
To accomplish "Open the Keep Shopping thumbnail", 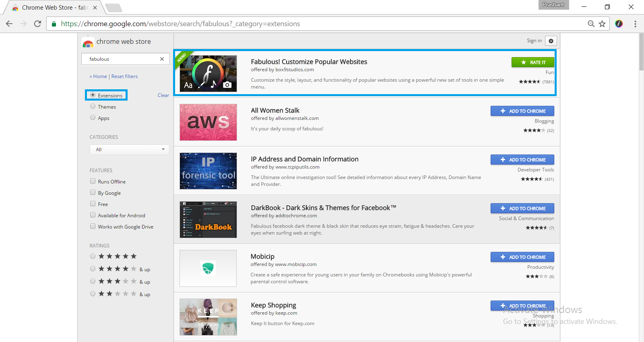I will pos(208,317).
